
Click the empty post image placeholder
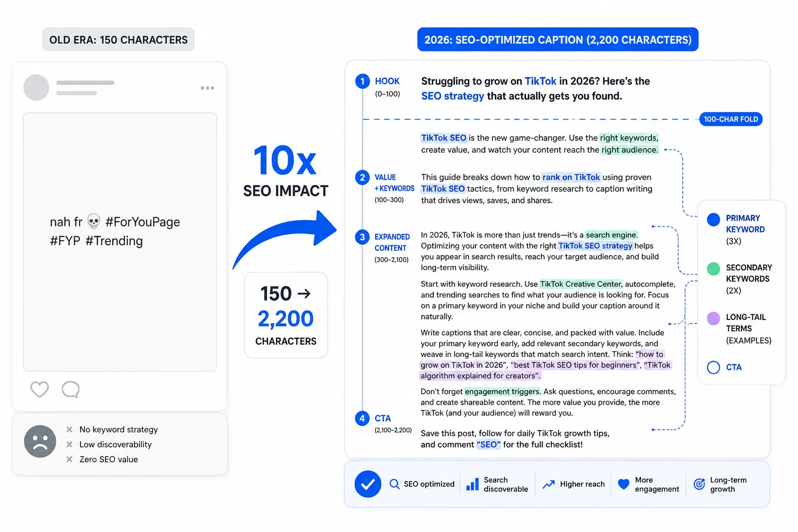tap(120, 242)
